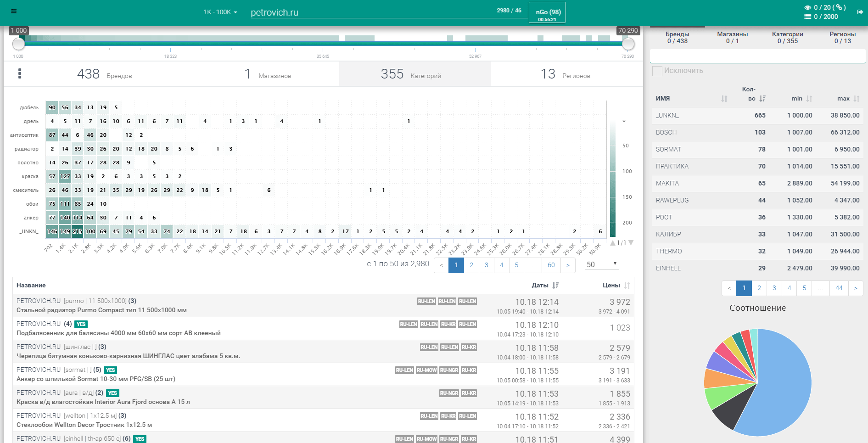Tick the Исключить checkbox
This screenshot has width=868, height=443.
(657, 71)
